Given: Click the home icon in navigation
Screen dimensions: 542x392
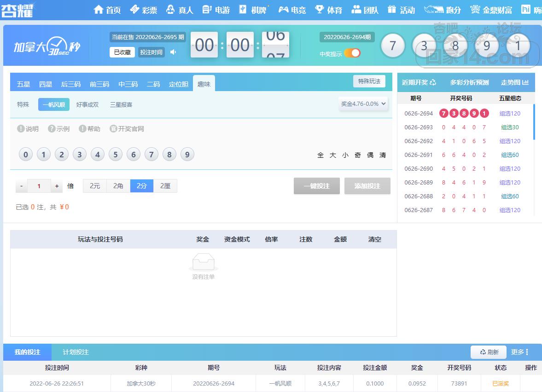Looking at the screenshot, I should pos(99,10).
